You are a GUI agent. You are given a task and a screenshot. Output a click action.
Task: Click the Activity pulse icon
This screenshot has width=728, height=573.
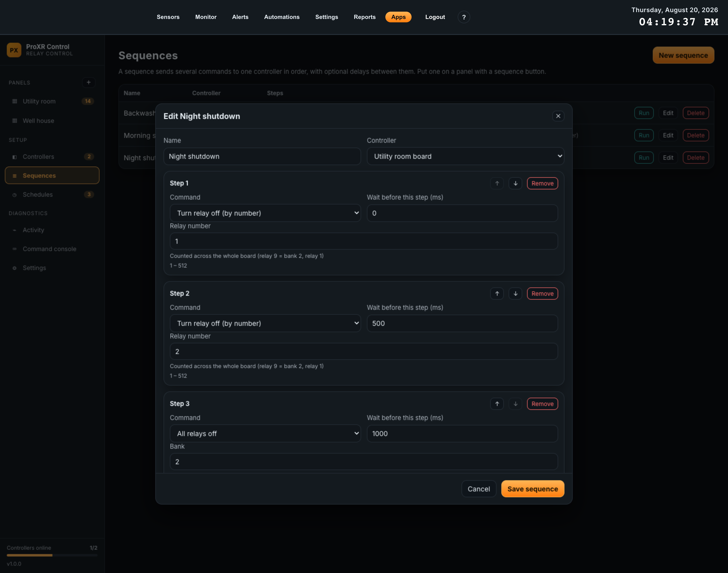click(x=14, y=230)
